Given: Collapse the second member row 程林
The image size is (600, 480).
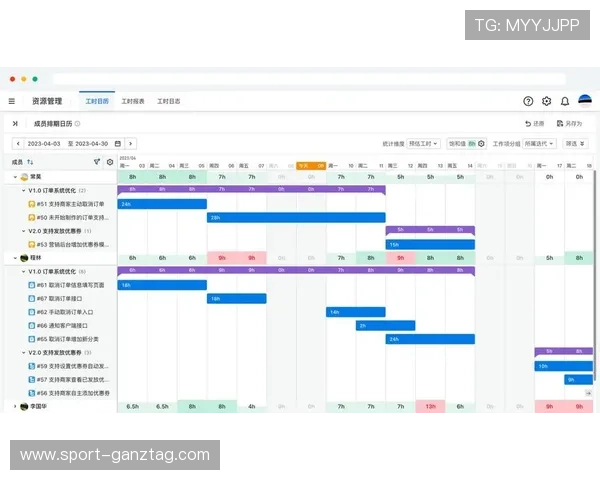Looking at the screenshot, I should click(15, 258).
